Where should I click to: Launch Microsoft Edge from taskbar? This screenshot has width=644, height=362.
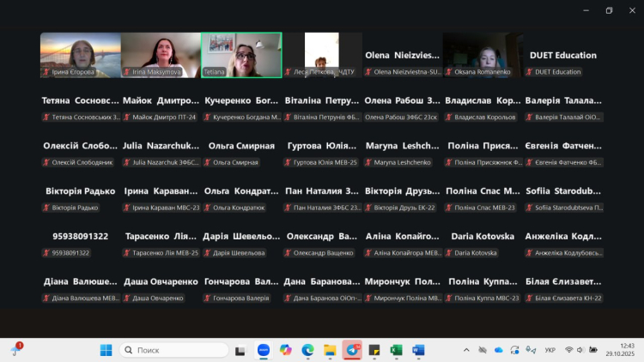[307, 350]
